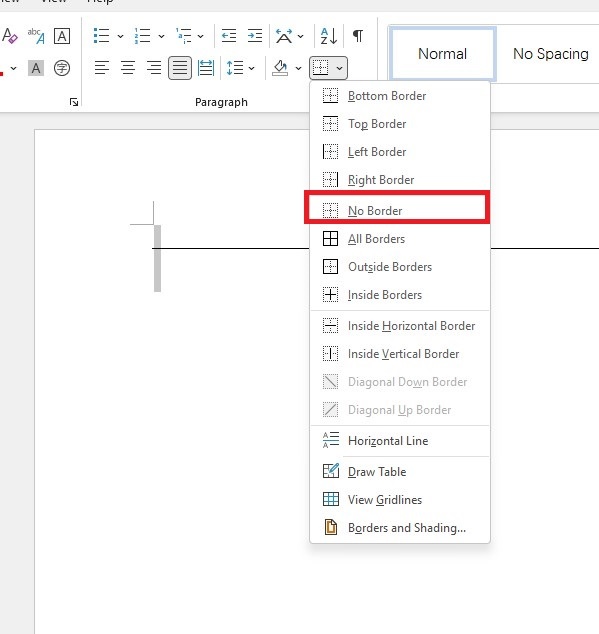Screen dimensions: 599x634
Task: Click the Horizontal Line icon
Action: 331,440
